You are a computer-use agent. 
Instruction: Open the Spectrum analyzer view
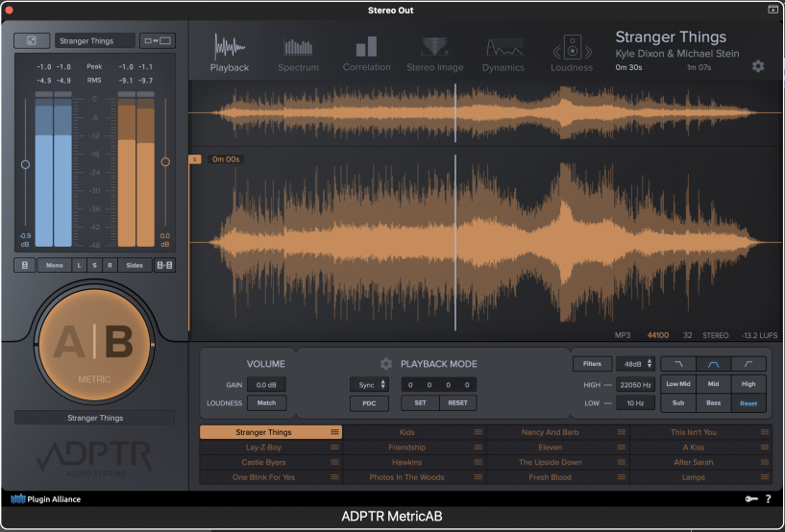click(298, 54)
